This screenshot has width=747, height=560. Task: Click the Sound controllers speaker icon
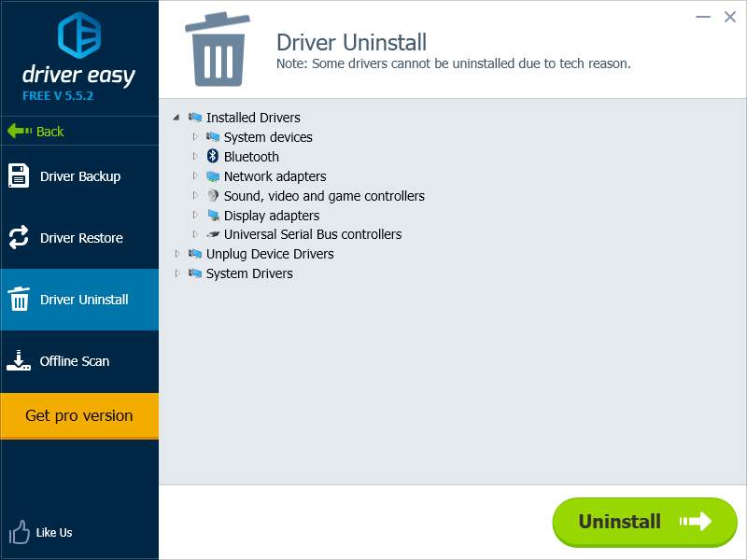coord(213,195)
